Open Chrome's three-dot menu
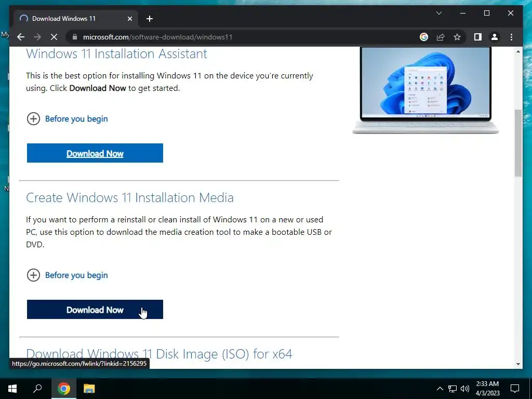 pos(511,37)
